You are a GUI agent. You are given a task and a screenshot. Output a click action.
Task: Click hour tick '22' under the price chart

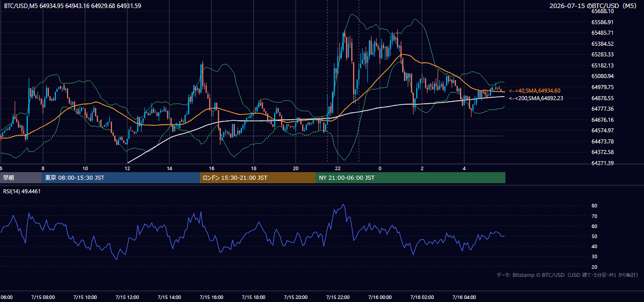pyautogui.click(x=338, y=168)
